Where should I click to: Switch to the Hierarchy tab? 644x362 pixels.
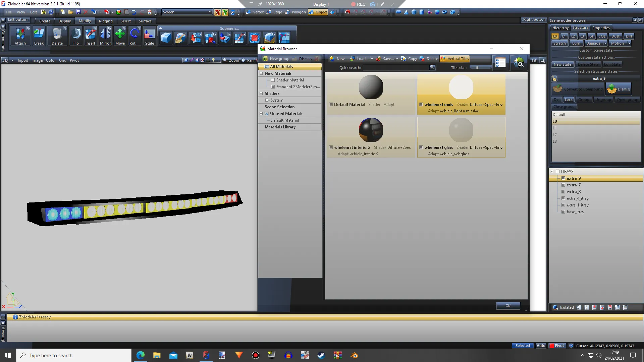point(560,28)
